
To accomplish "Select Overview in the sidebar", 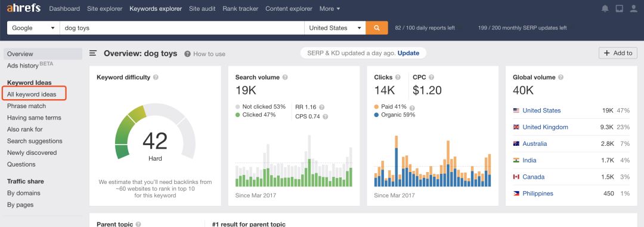I will point(43,54).
